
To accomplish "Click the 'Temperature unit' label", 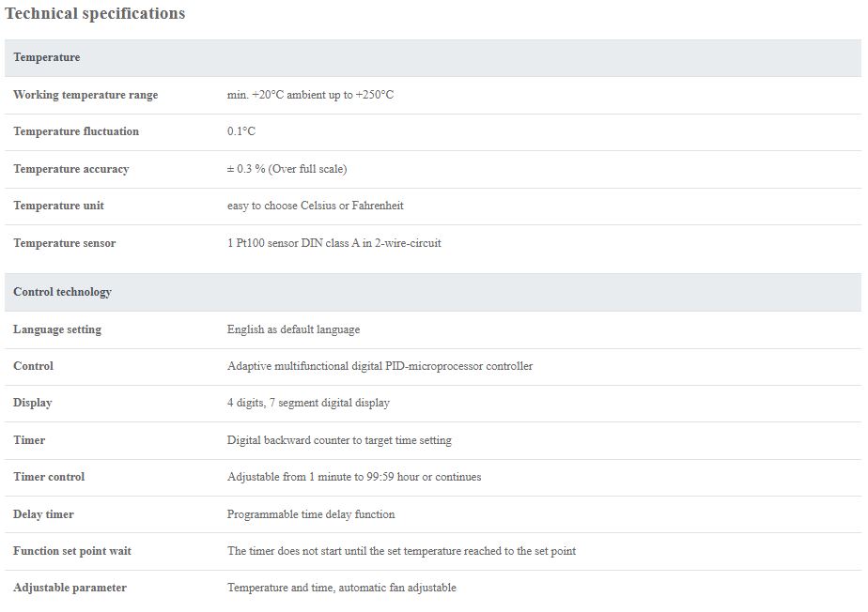I will [58, 206].
